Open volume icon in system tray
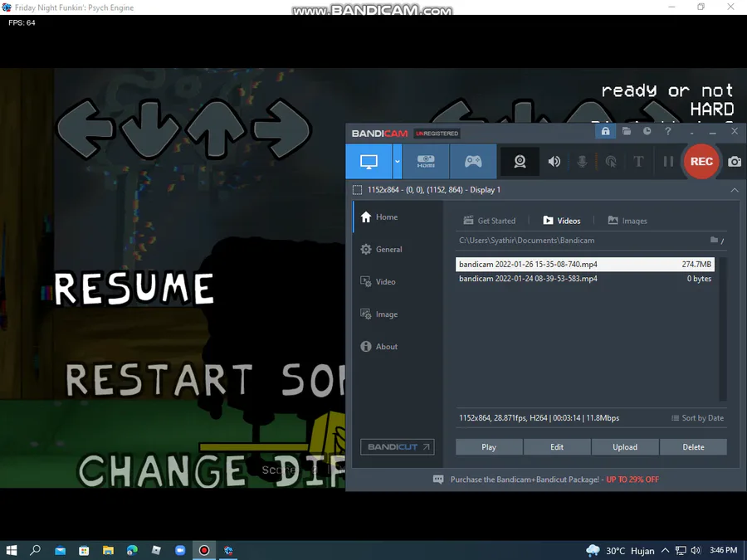 (x=696, y=551)
